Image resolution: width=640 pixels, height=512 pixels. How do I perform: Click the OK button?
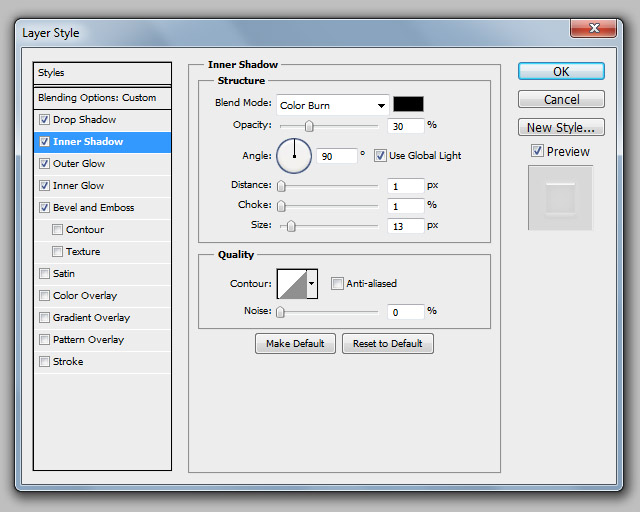coord(561,71)
